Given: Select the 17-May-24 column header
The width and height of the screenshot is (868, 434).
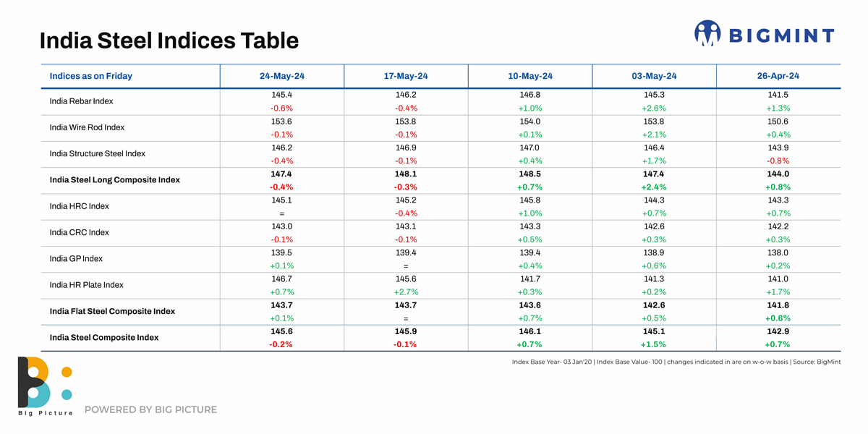Looking at the screenshot, I should pos(406,76).
